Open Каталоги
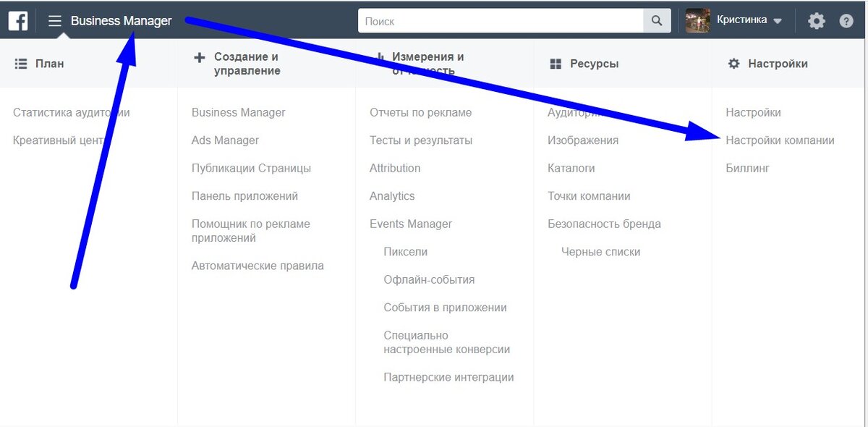This screenshot has width=868, height=427. click(x=571, y=169)
